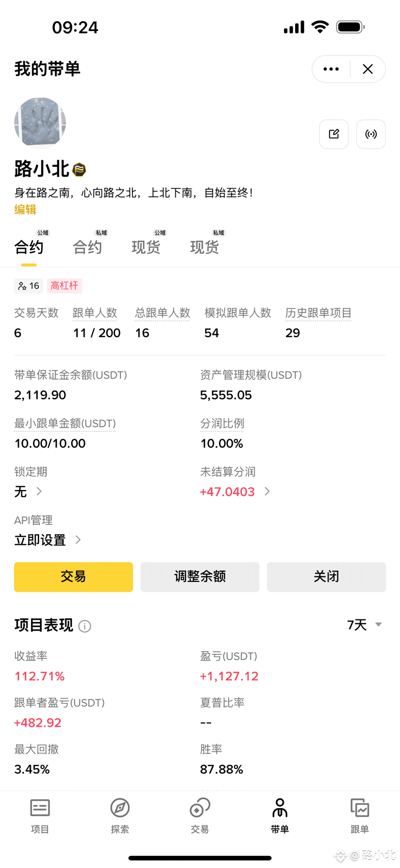Viewport: 400px width, 868px height.
Task: Open the 跟单 bottom navigation icon
Action: (359, 816)
